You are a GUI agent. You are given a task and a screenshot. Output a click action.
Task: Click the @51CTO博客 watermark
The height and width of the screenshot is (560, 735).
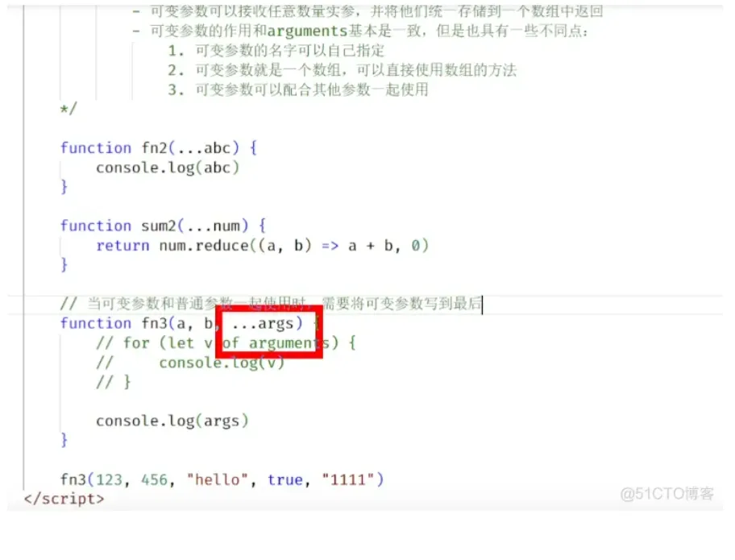click(667, 493)
